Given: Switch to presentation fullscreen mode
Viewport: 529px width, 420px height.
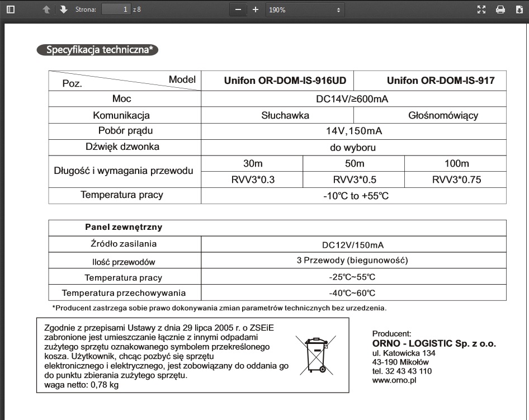Looking at the screenshot, I should pos(481,10).
